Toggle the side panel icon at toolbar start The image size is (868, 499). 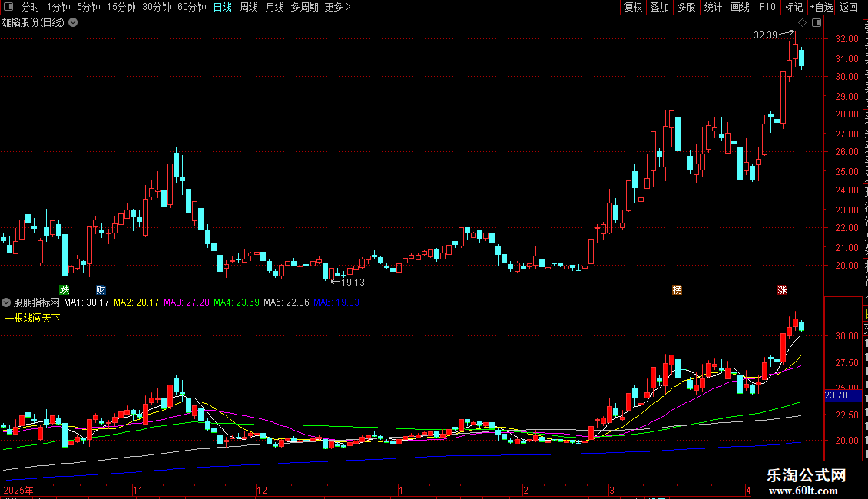pyautogui.click(x=8, y=7)
